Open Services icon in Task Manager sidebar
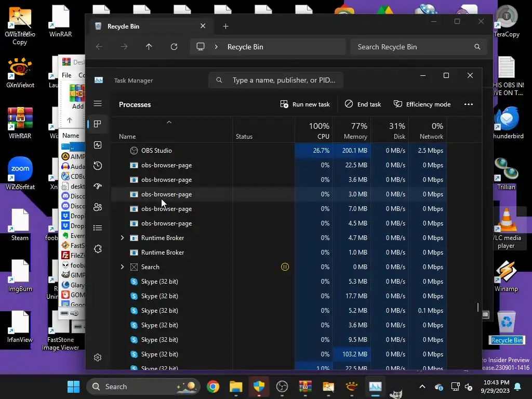 coord(98,249)
